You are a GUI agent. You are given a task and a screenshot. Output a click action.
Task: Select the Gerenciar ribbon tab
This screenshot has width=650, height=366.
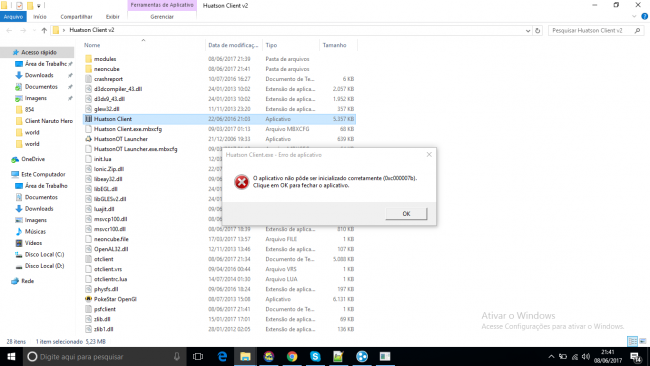(x=162, y=17)
